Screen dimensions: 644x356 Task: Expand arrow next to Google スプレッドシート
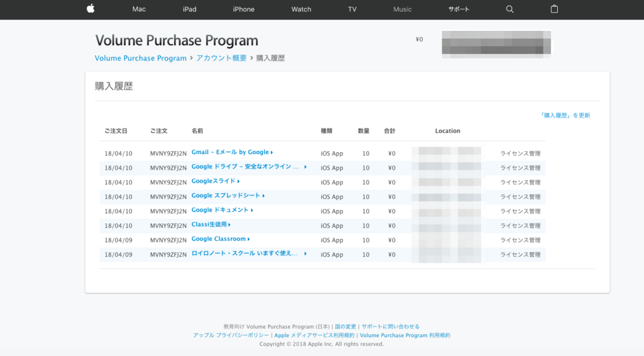[264, 196]
